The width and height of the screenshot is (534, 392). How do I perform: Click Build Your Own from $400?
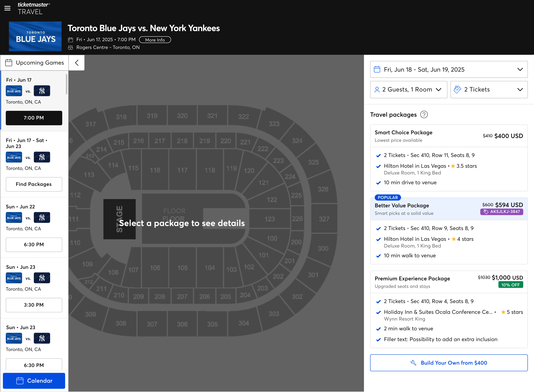pyautogui.click(x=449, y=363)
